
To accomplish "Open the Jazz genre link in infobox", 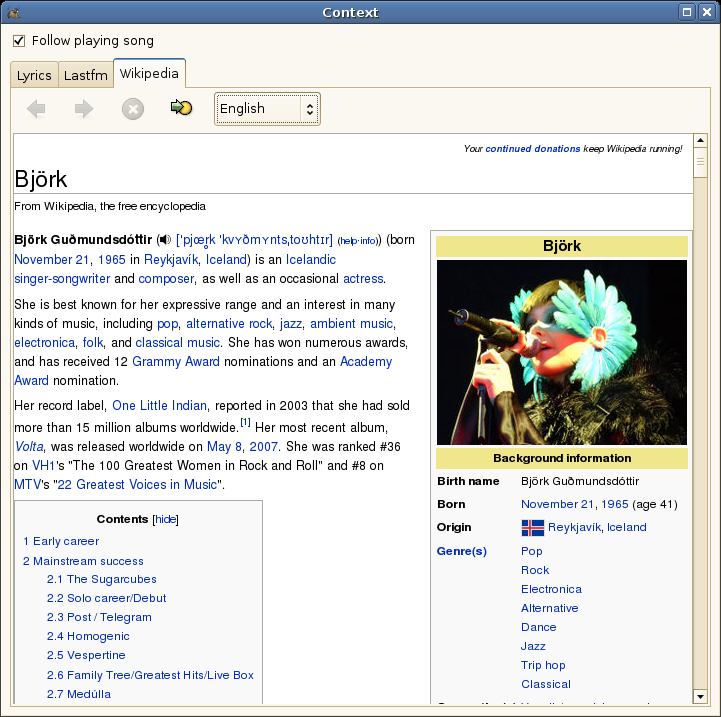I will [x=533, y=646].
